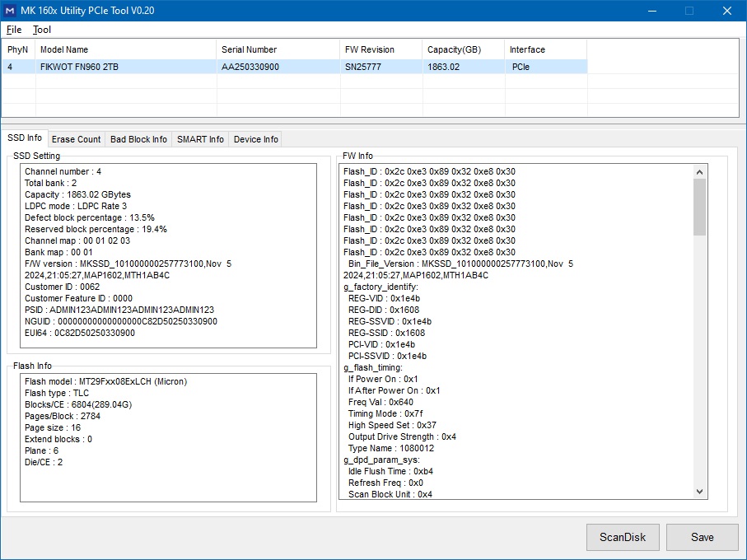Image resolution: width=747 pixels, height=560 pixels.
Task: Open the Device Info tab
Action: (256, 139)
